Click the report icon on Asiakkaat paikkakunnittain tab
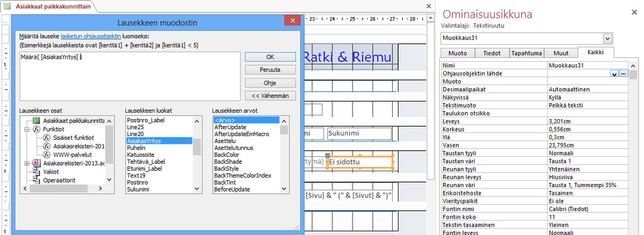 click(8, 6)
